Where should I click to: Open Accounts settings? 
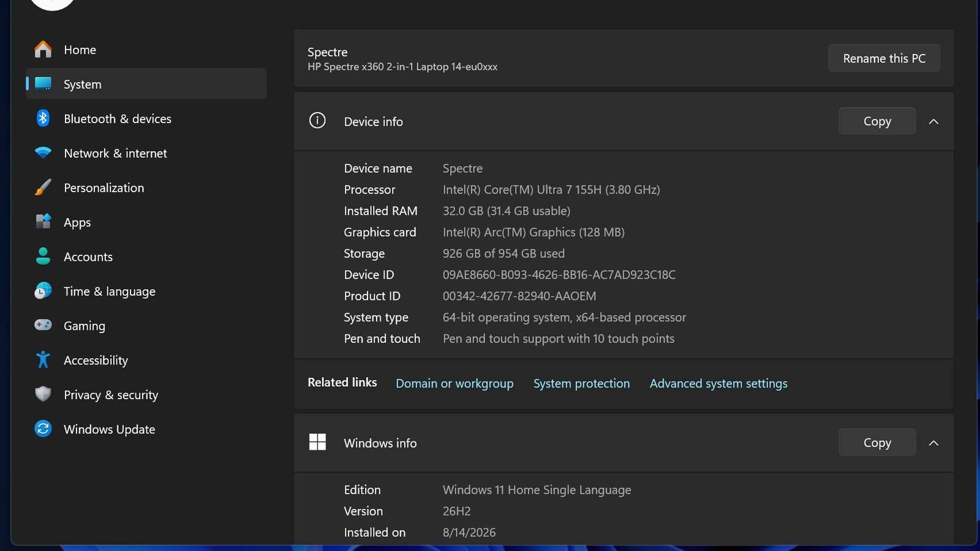coord(146,257)
